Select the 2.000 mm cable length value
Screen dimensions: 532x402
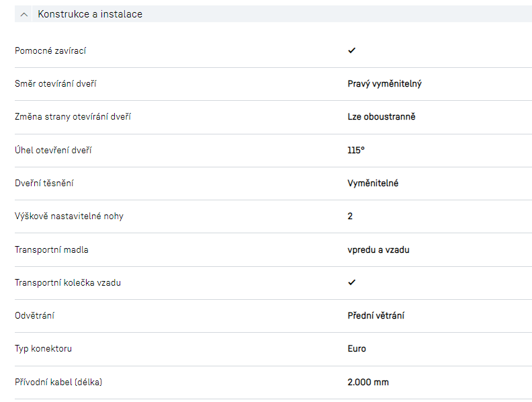368,383
